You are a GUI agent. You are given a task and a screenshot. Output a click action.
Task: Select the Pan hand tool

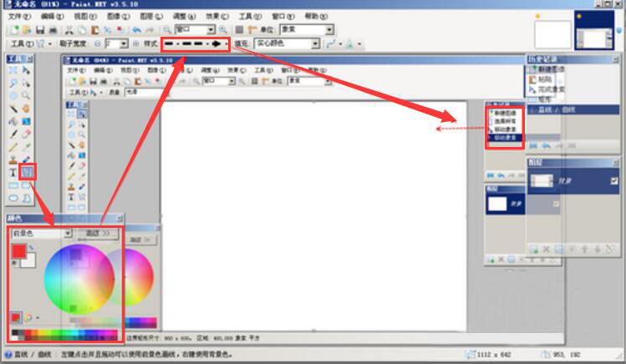point(26,109)
